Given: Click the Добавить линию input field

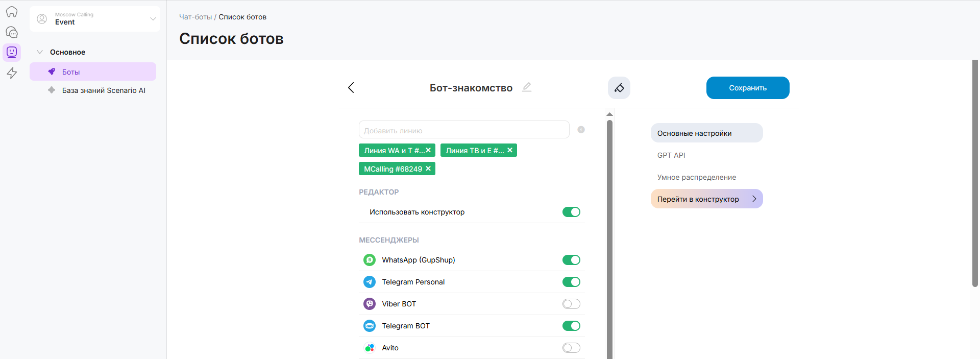Looking at the screenshot, I should click(463, 130).
